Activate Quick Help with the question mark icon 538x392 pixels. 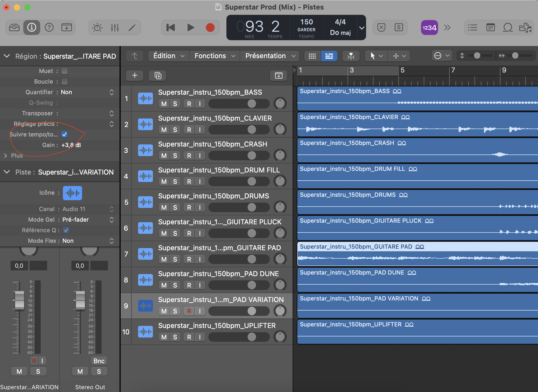click(x=49, y=28)
